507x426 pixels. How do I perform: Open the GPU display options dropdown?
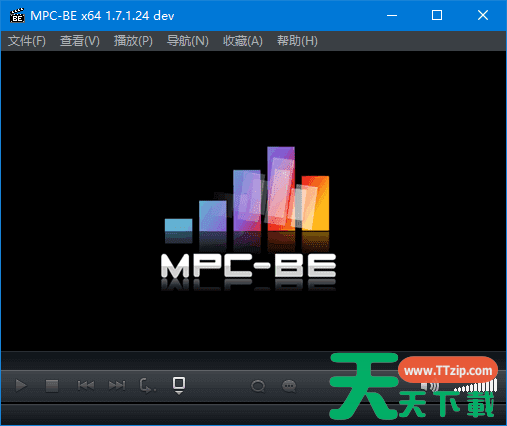click(179, 386)
